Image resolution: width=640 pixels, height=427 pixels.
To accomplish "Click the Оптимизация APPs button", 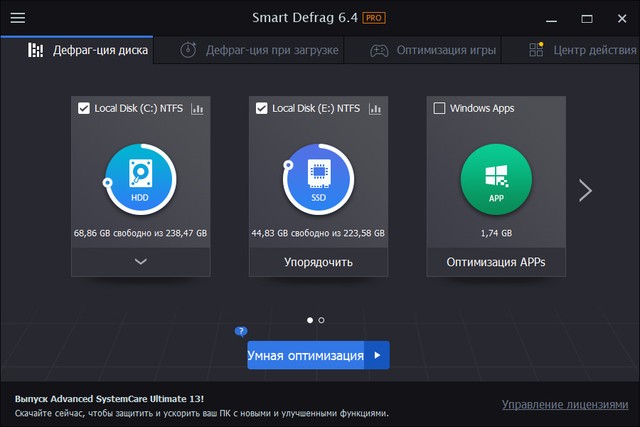I will (x=496, y=263).
